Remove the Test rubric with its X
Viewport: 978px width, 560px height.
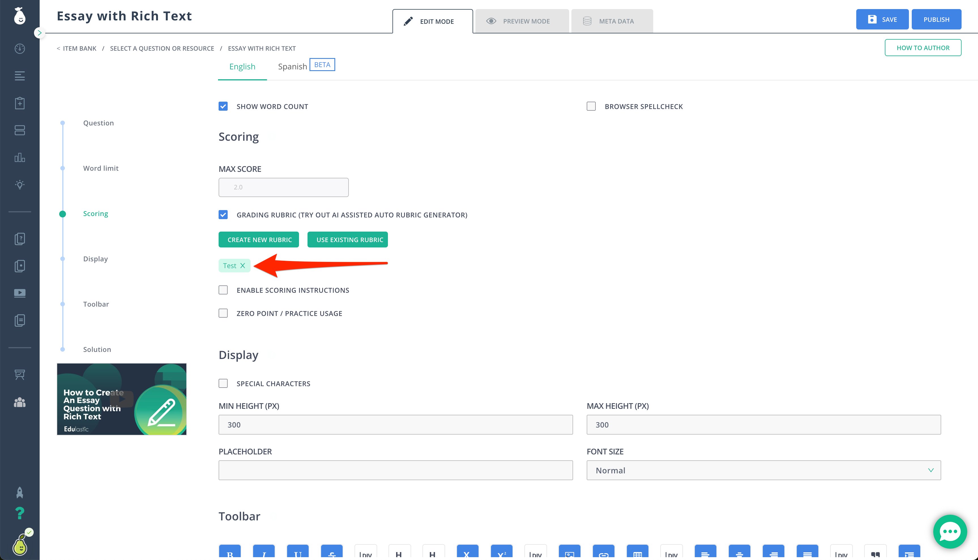click(x=243, y=266)
